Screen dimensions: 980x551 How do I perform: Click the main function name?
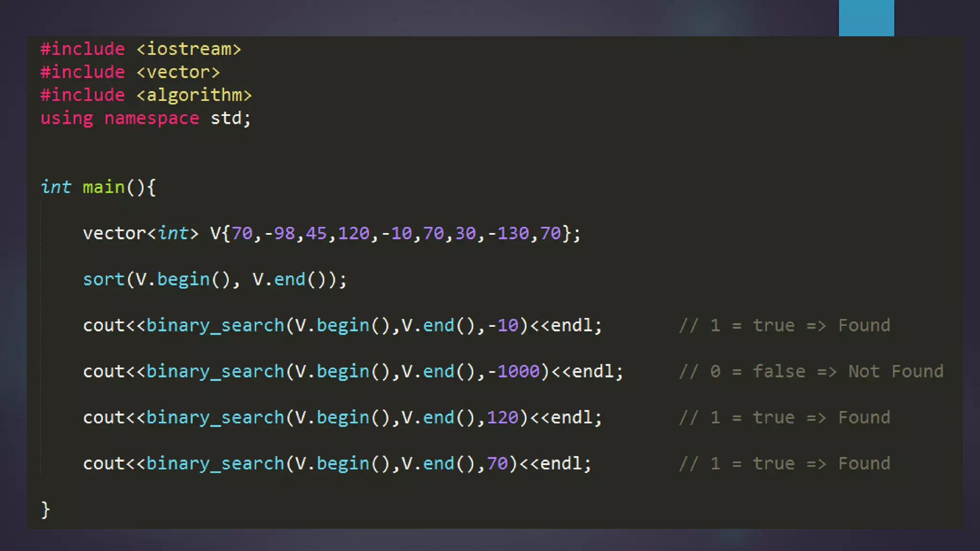pos(103,187)
